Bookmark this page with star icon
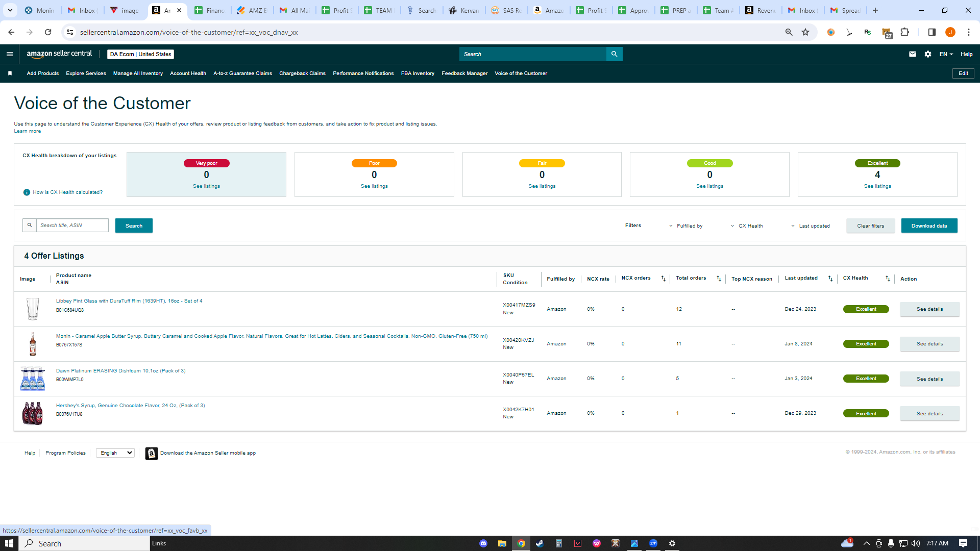Image resolution: width=980 pixels, height=551 pixels. click(805, 32)
